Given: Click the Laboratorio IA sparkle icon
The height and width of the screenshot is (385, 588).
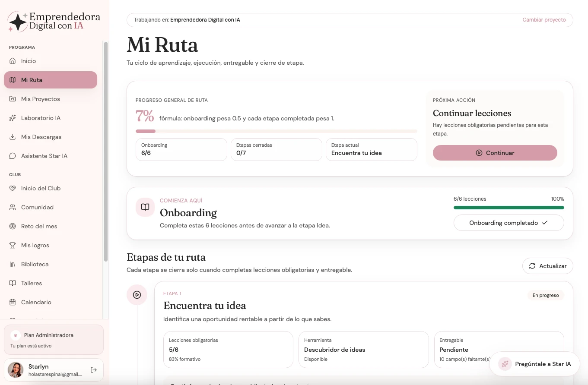Looking at the screenshot, I should pos(13,118).
